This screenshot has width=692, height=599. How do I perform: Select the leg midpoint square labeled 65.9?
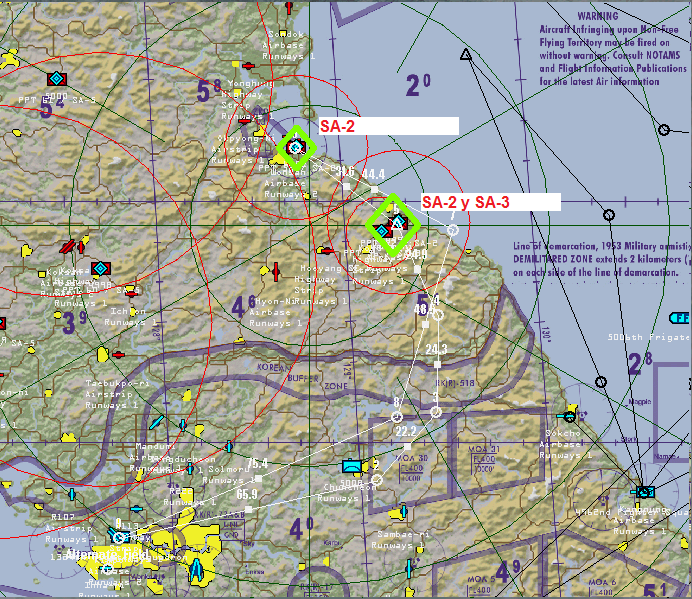click(x=248, y=509)
